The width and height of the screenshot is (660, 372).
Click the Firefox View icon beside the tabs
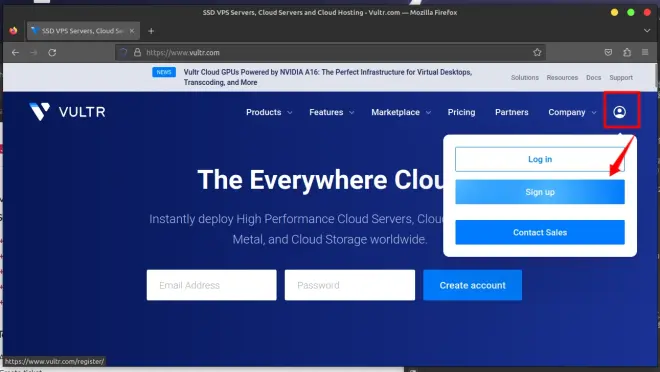(13, 31)
